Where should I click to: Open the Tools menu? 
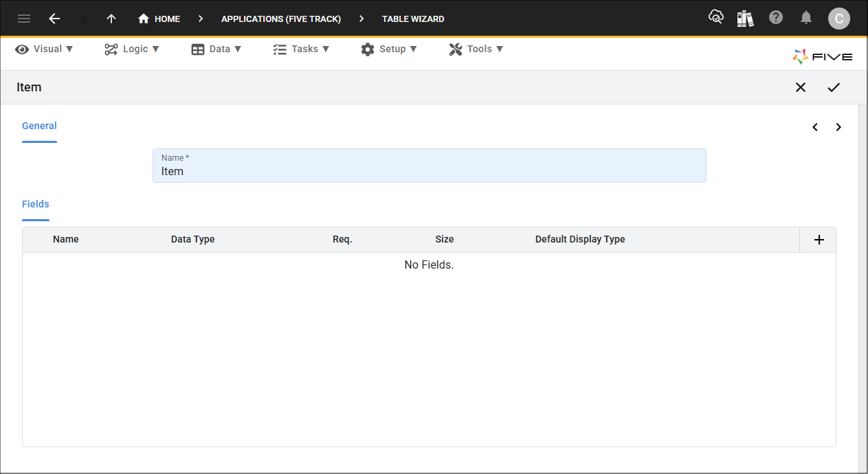(476, 49)
